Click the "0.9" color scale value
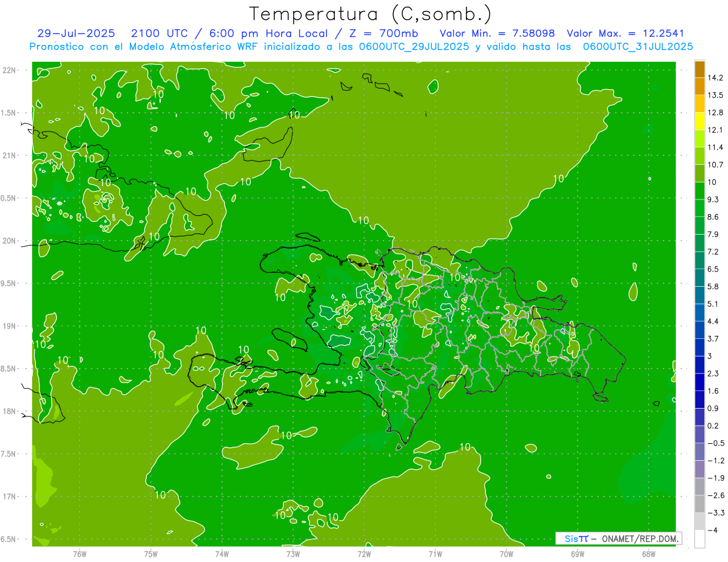The image size is (728, 562). tap(713, 408)
